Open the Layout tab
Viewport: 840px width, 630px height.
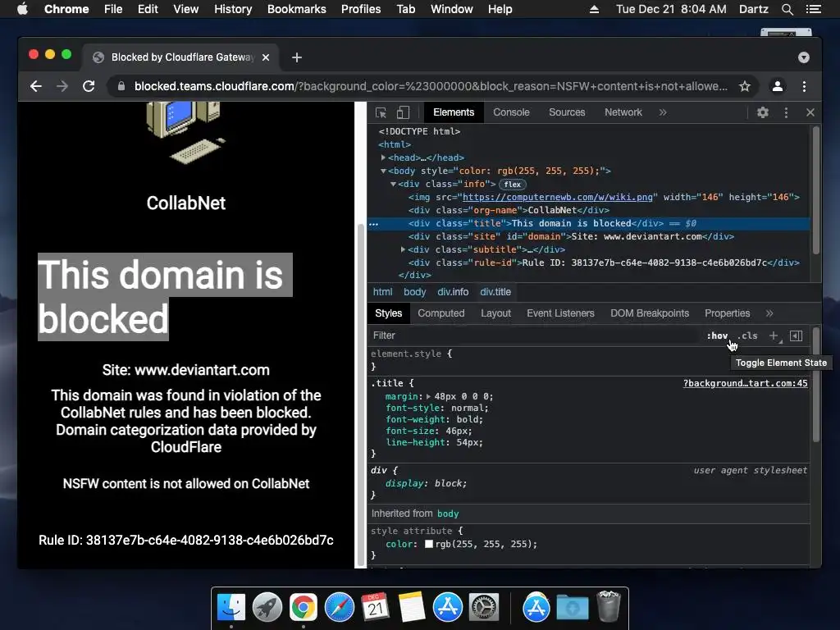pyautogui.click(x=495, y=313)
